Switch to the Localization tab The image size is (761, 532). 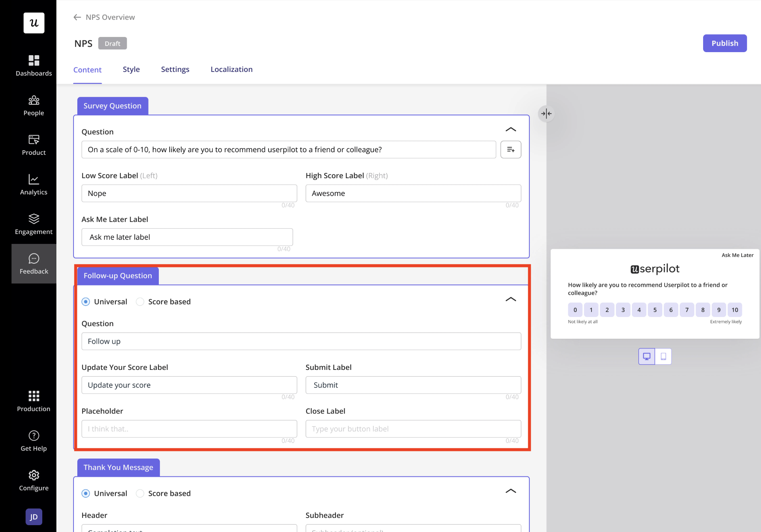click(x=232, y=69)
